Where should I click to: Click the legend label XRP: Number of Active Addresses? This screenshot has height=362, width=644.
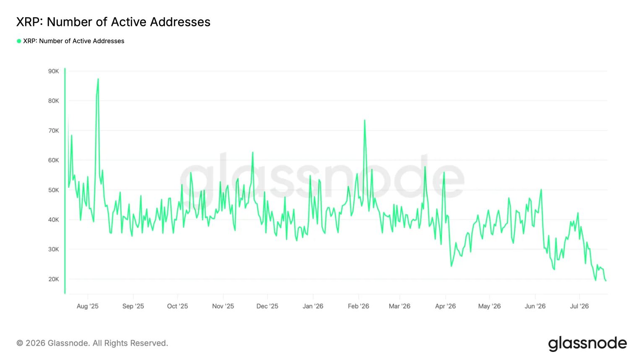(74, 41)
